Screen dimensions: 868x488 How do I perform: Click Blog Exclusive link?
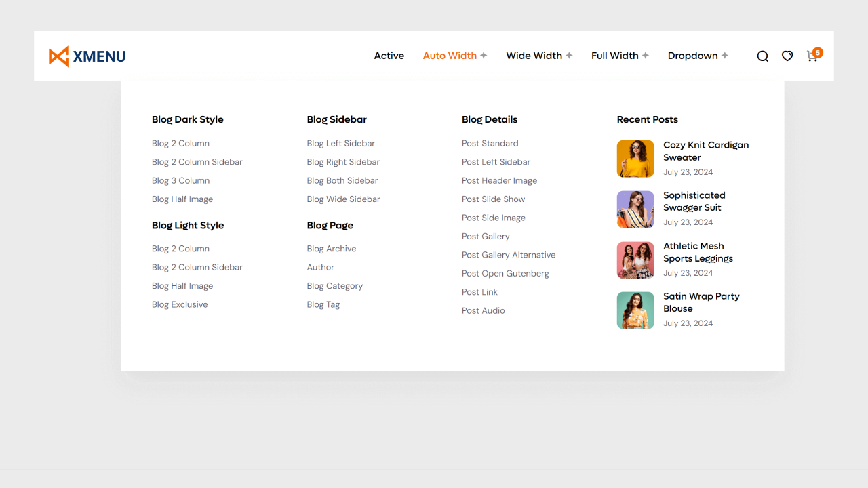pyautogui.click(x=180, y=304)
